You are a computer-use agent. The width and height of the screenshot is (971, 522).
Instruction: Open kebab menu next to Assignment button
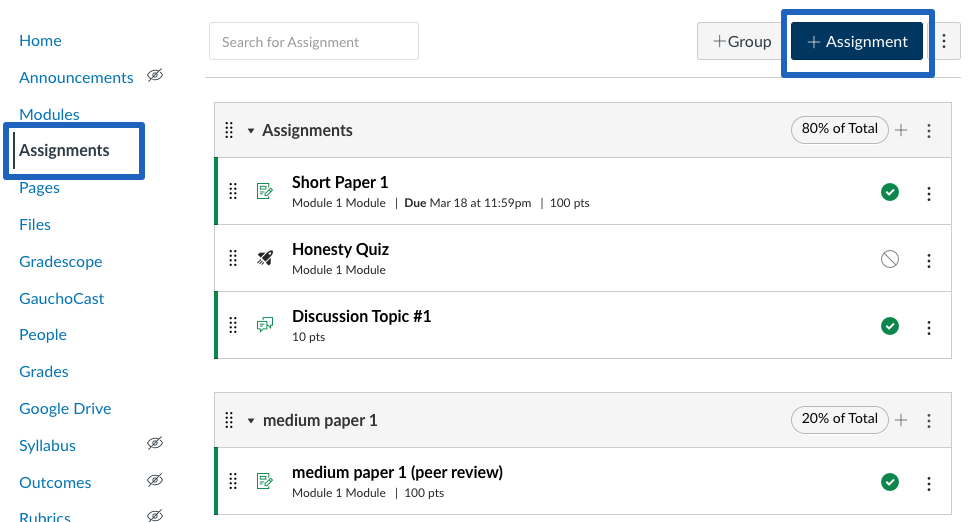(944, 41)
